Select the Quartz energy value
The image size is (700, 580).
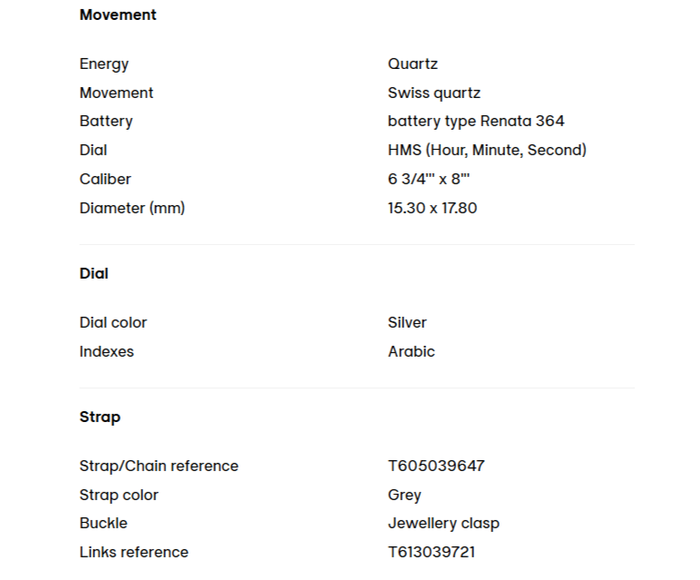point(413,64)
